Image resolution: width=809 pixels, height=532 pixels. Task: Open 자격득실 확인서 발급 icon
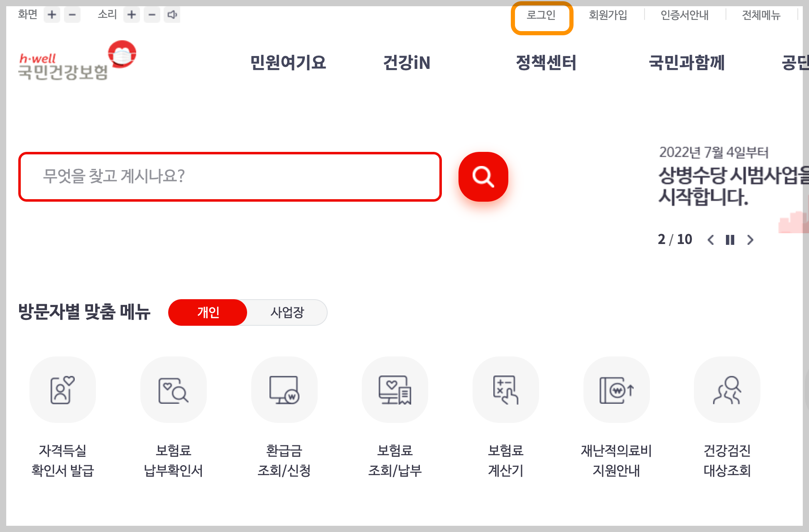click(63, 390)
